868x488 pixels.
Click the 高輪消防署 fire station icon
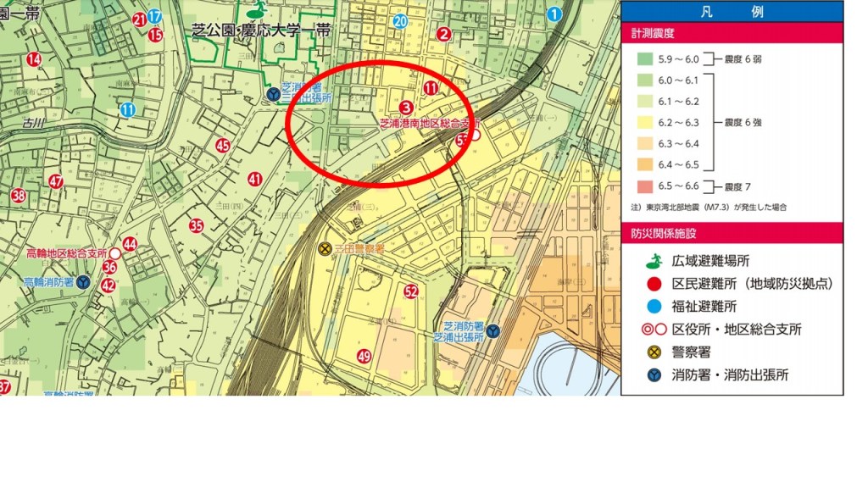83,282
